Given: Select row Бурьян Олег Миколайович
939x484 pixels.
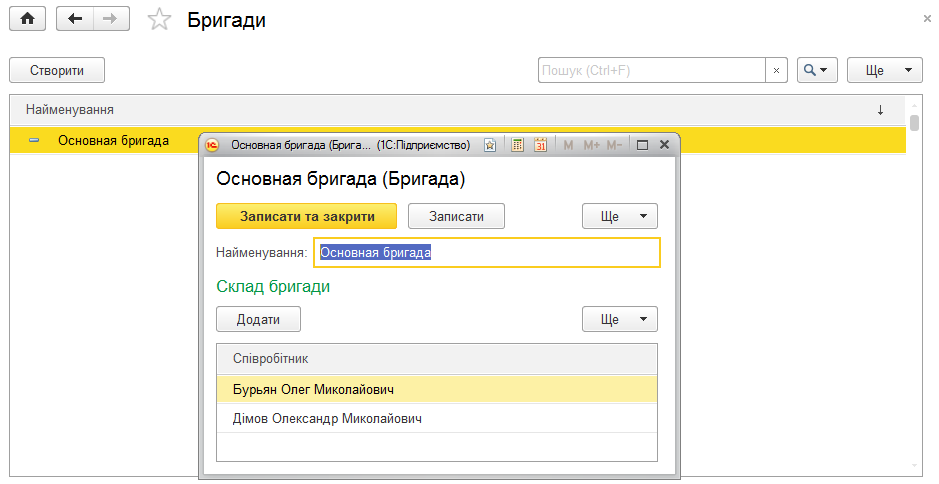Looking at the screenshot, I should coord(437,389).
